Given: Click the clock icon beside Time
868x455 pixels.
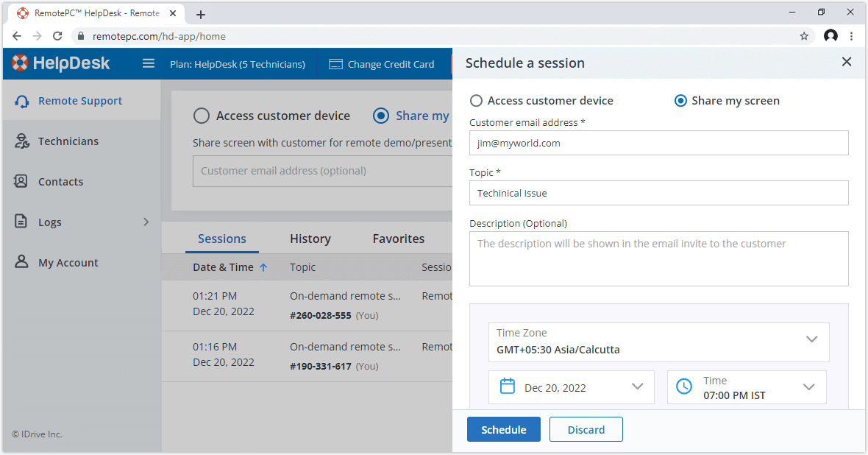Looking at the screenshot, I should pos(684,387).
